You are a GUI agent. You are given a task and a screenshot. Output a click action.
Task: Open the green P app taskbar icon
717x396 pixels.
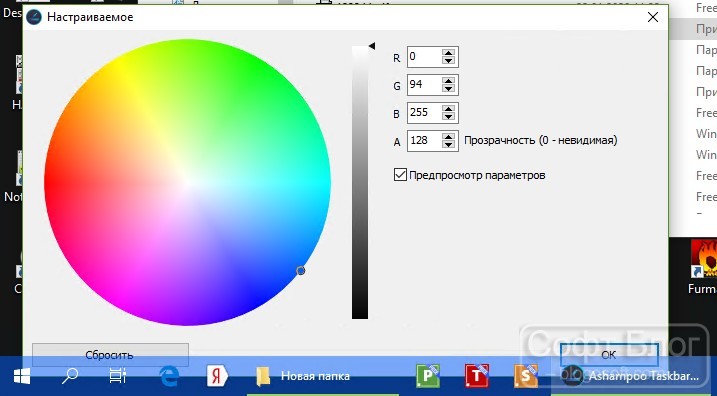[x=428, y=376]
